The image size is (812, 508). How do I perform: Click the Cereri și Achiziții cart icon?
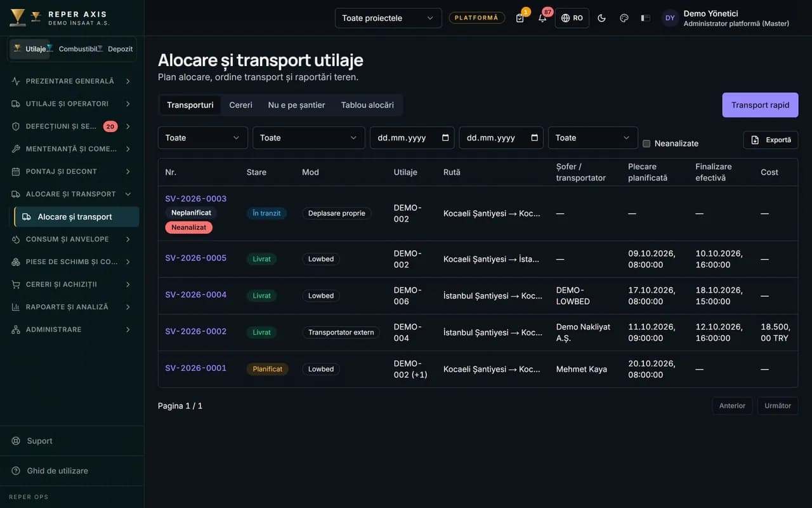tap(16, 284)
